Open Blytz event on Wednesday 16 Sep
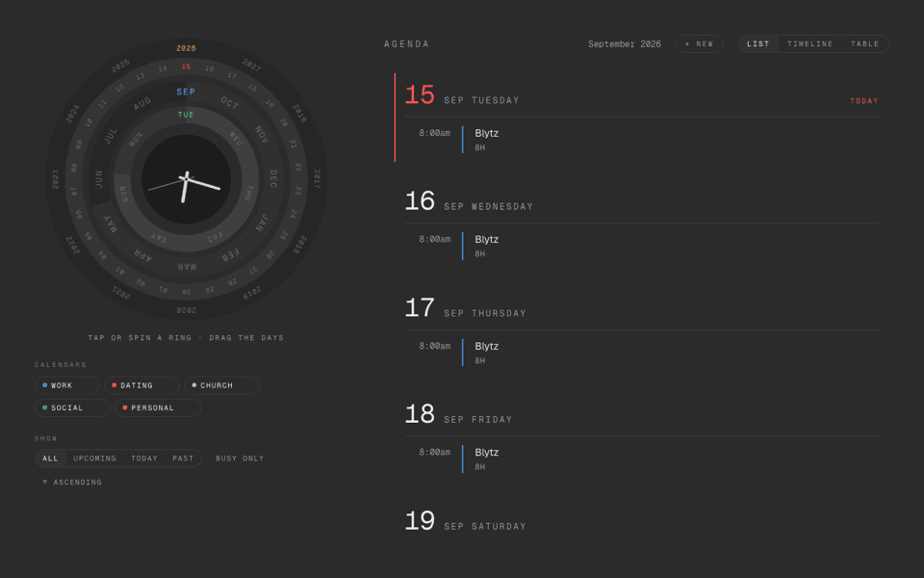 [641, 246]
